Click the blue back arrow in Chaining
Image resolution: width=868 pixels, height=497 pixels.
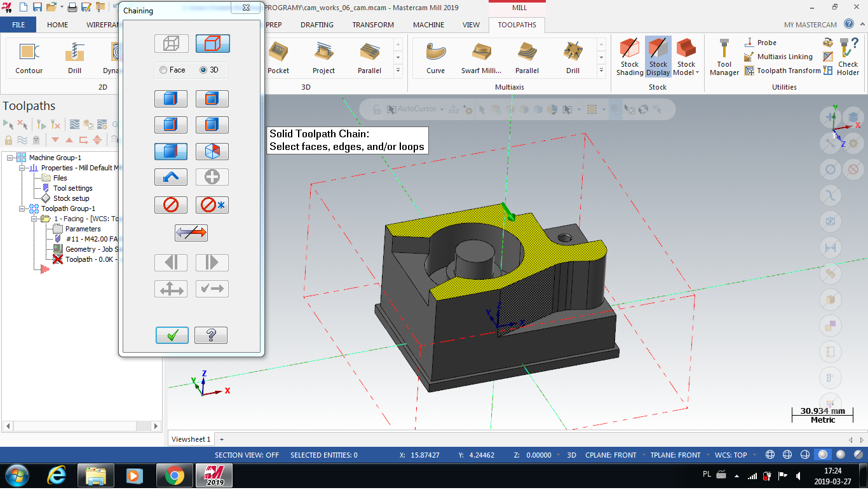point(171,177)
